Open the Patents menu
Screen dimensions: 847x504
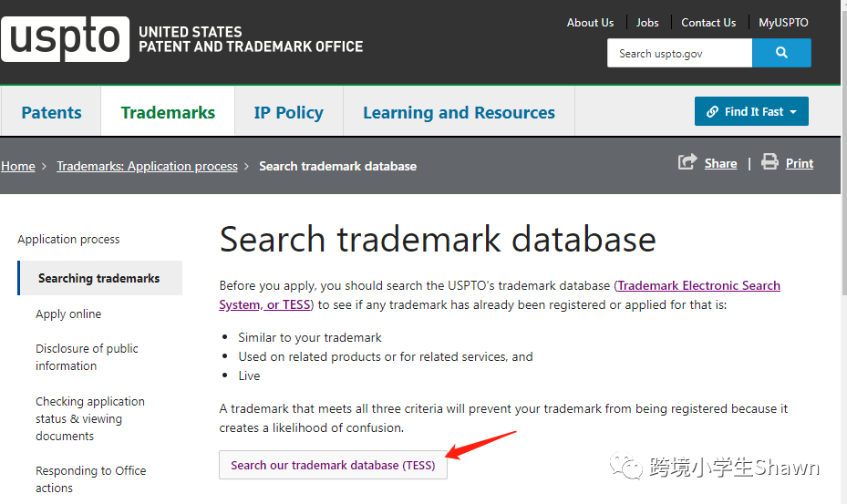tap(51, 112)
